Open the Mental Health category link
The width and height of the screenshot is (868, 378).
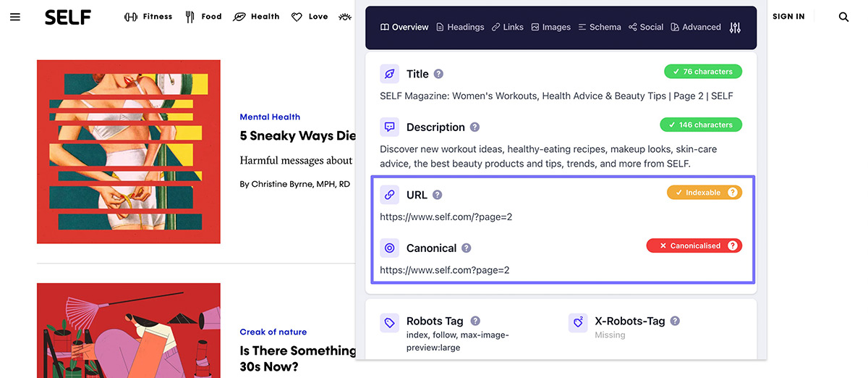(270, 117)
